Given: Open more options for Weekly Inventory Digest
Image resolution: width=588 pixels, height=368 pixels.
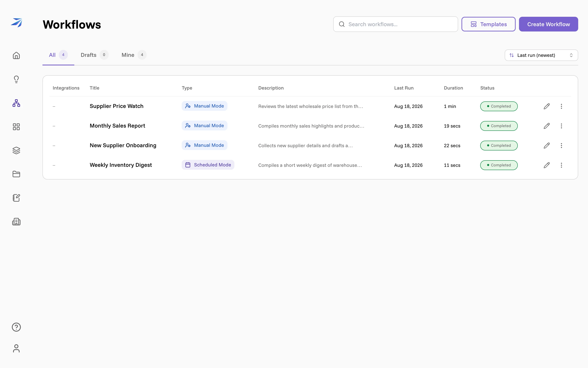Looking at the screenshot, I should tap(561, 165).
